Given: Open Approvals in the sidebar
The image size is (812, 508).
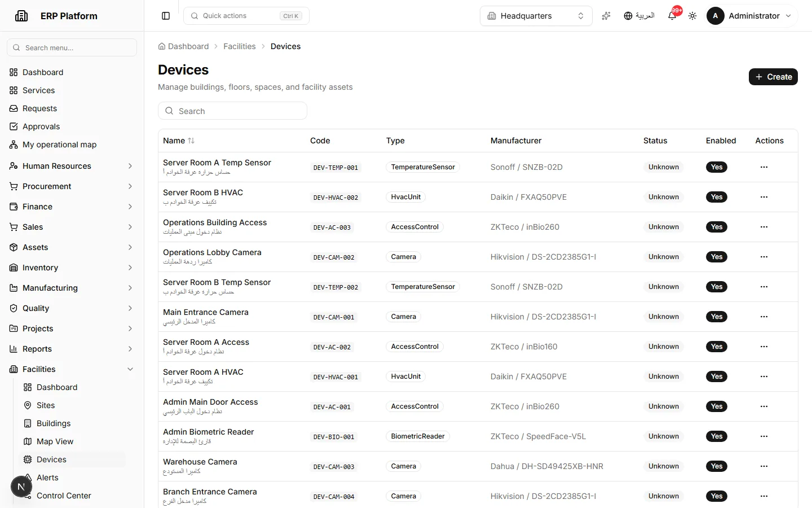Looking at the screenshot, I should [x=72, y=126].
